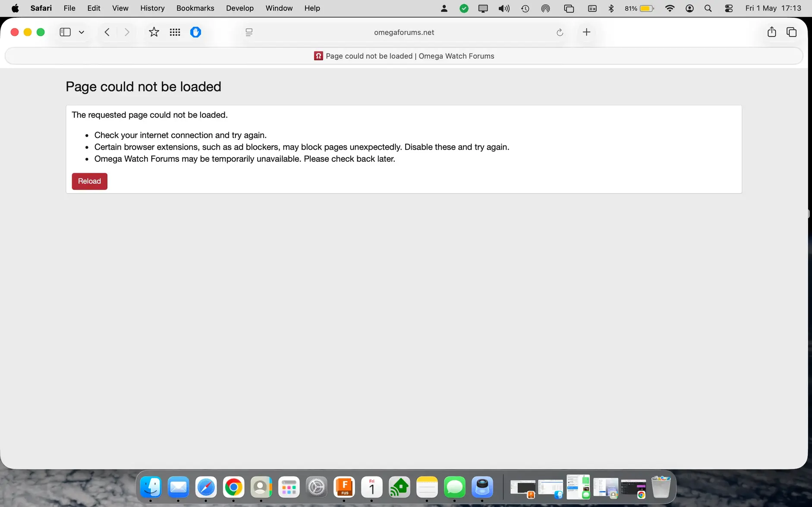Open System Settings from the Dock

click(316, 487)
